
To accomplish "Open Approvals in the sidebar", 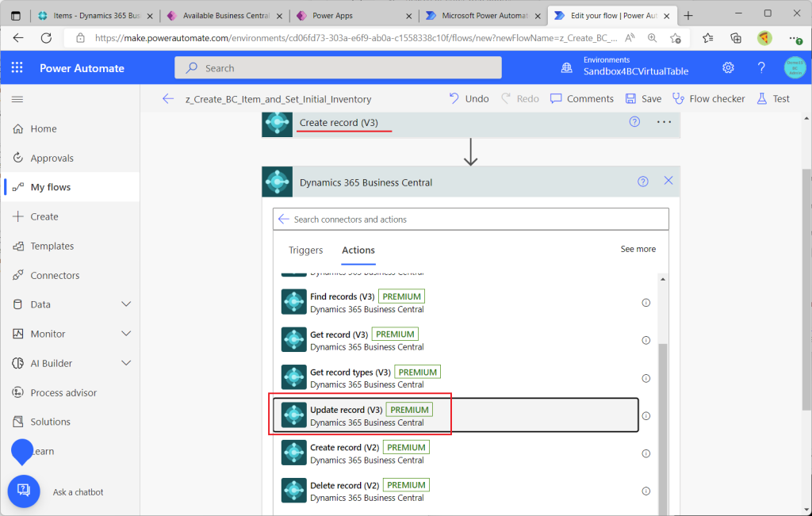I will click(x=70, y=158).
